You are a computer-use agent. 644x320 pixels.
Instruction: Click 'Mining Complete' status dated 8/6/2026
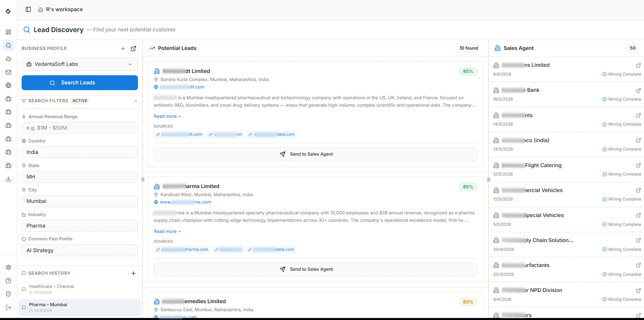[x=622, y=74]
